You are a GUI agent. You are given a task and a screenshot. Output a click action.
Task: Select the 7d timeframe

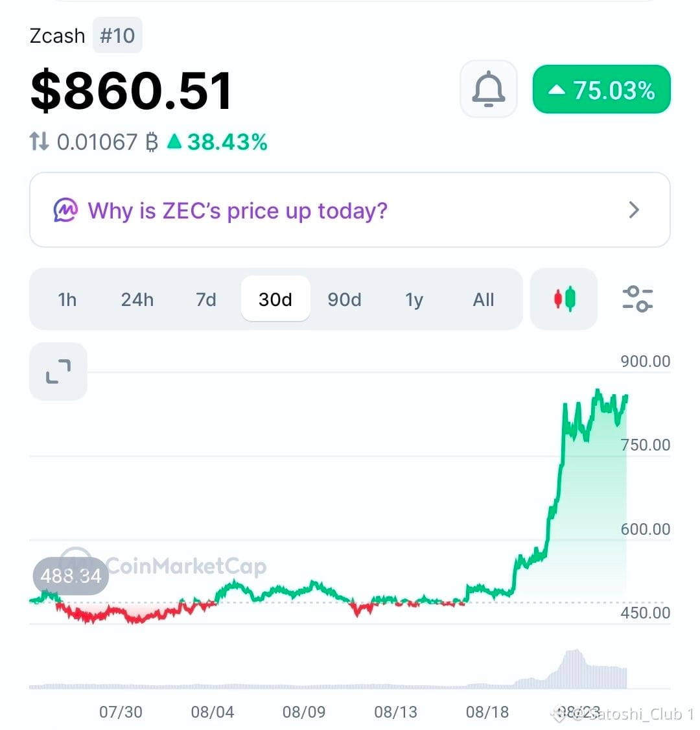(x=205, y=300)
